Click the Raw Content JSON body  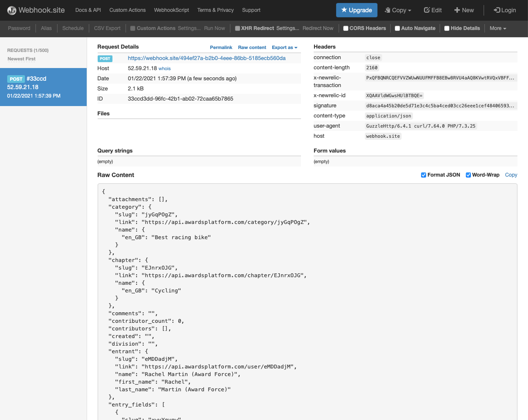[x=307, y=302]
